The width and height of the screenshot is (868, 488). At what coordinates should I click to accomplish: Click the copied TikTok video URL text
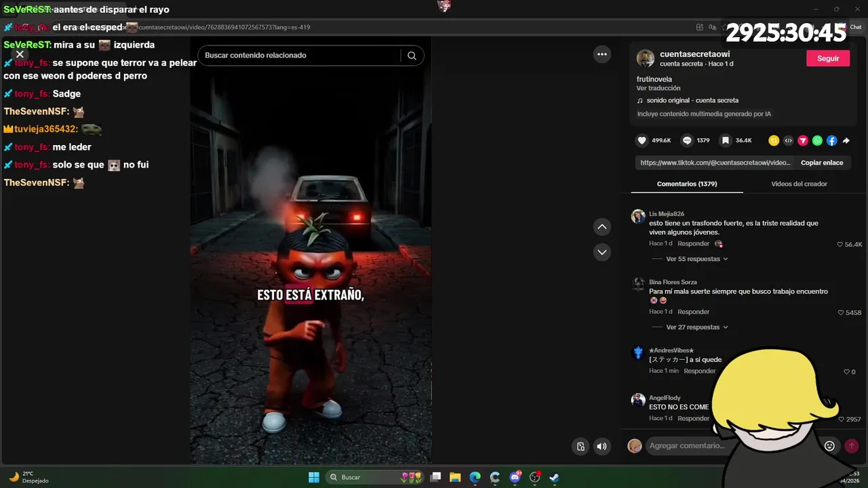pyautogui.click(x=715, y=163)
